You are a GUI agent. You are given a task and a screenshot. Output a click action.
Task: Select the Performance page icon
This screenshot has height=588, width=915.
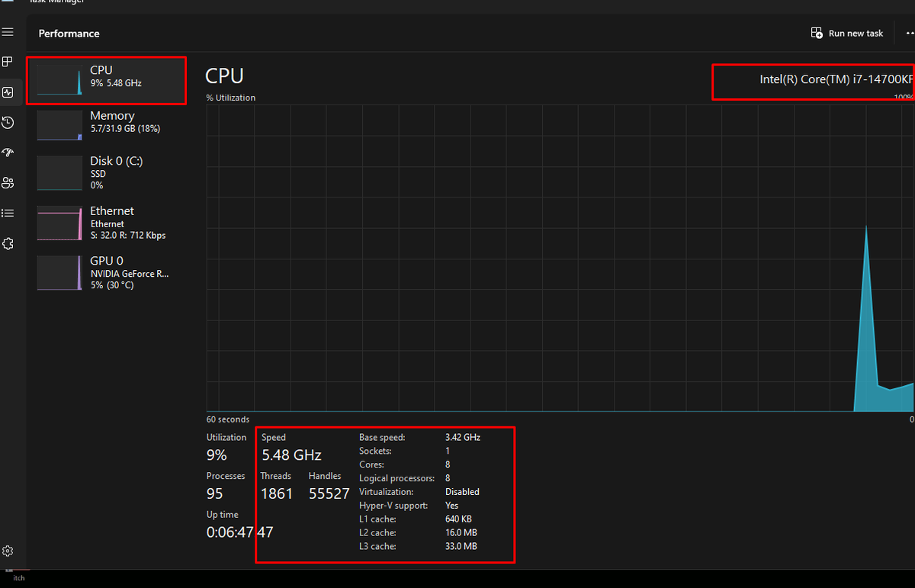coord(8,92)
